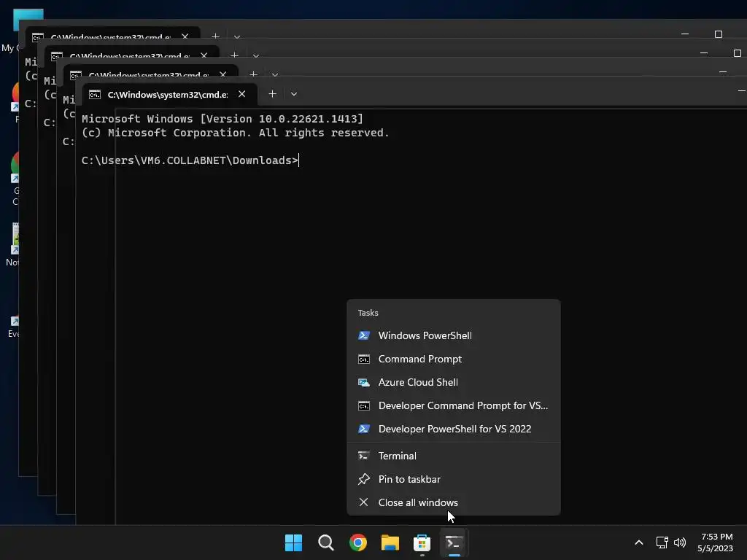747x560 pixels.
Task: Click the Windows PowerShell icon
Action: (x=363, y=335)
